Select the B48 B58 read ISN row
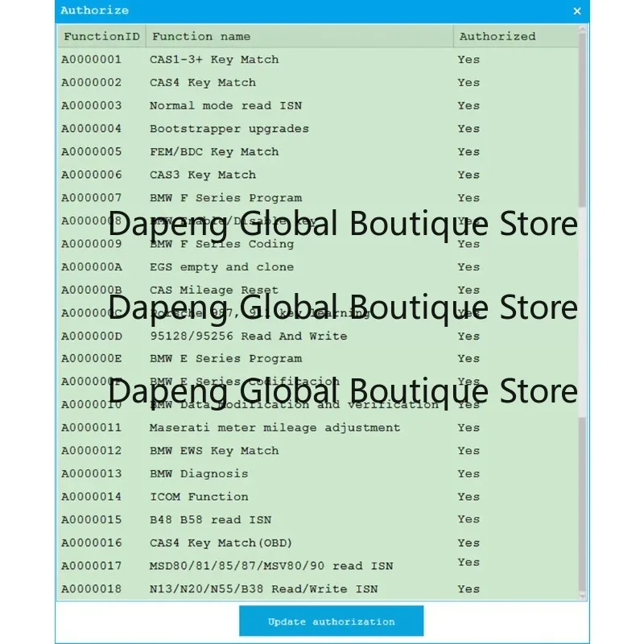This screenshot has height=644, width=644. click(318, 519)
